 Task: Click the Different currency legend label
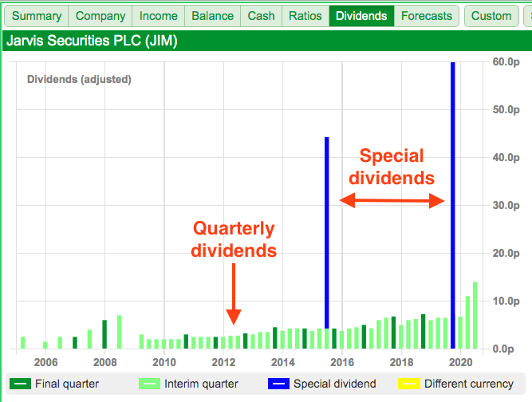(x=469, y=384)
